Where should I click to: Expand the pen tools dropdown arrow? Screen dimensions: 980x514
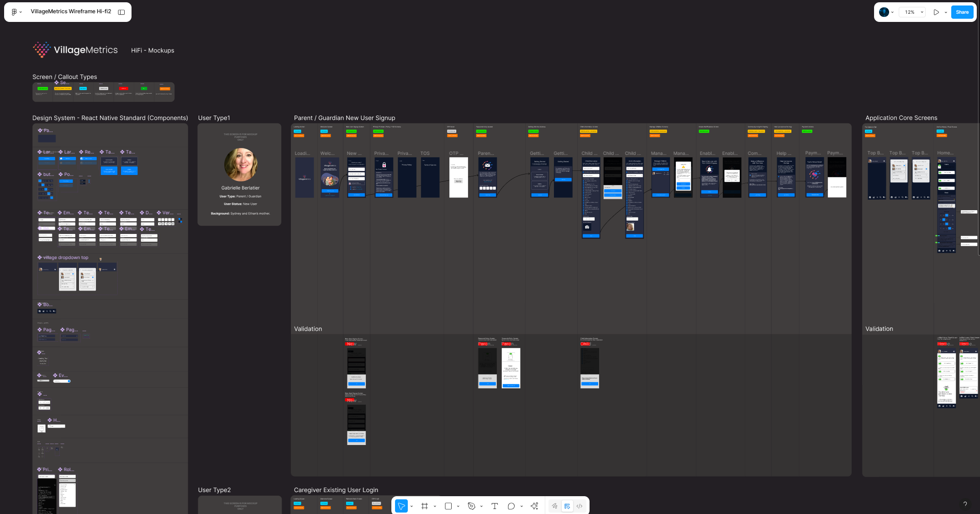pyautogui.click(x=481, y=506)
